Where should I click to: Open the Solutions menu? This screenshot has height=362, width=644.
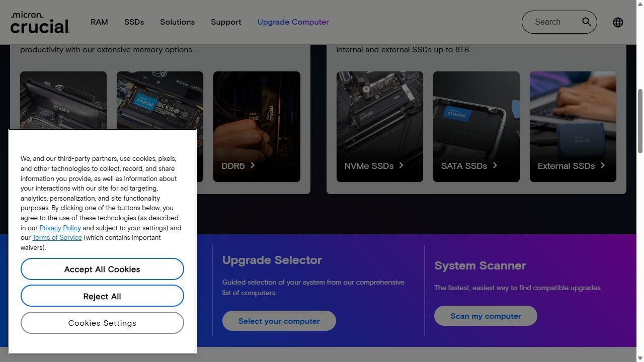pos(177,22)
